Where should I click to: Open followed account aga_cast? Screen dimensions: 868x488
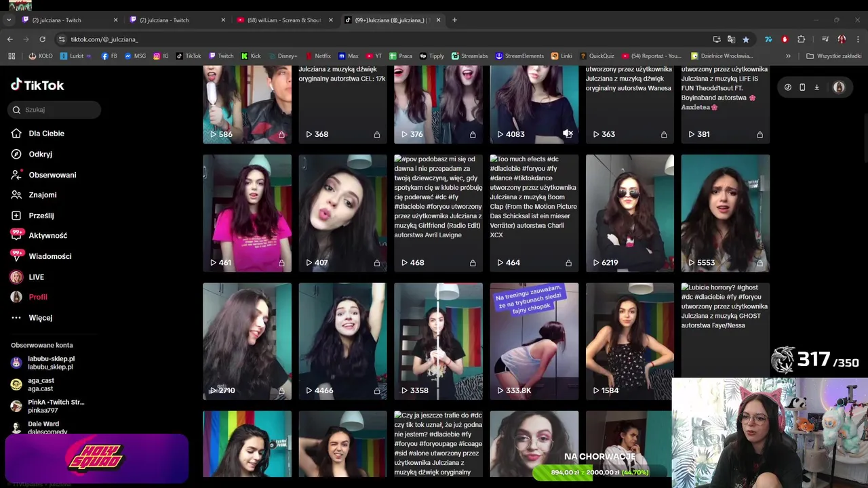41,384
